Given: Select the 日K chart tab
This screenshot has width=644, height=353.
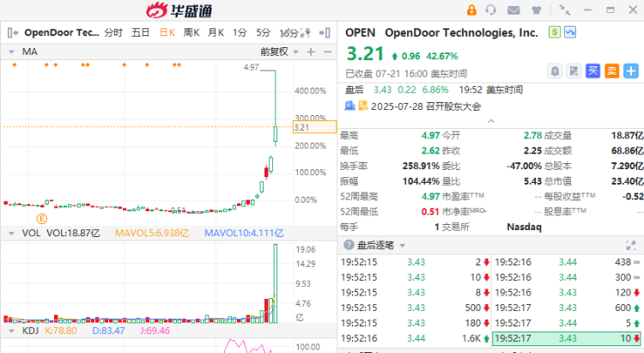Looking at the screenshot, I should (x=167, y=33).
